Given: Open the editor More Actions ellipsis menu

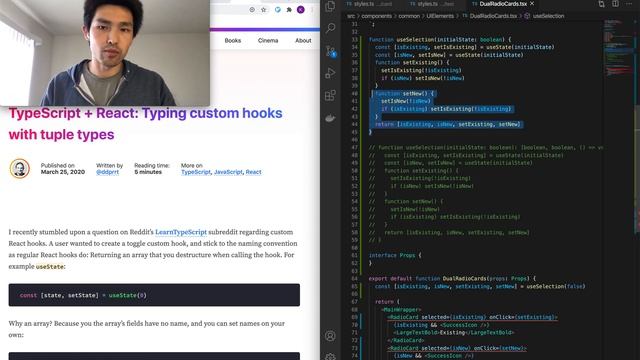Looking at the screenshot, I should click(629, 4).
